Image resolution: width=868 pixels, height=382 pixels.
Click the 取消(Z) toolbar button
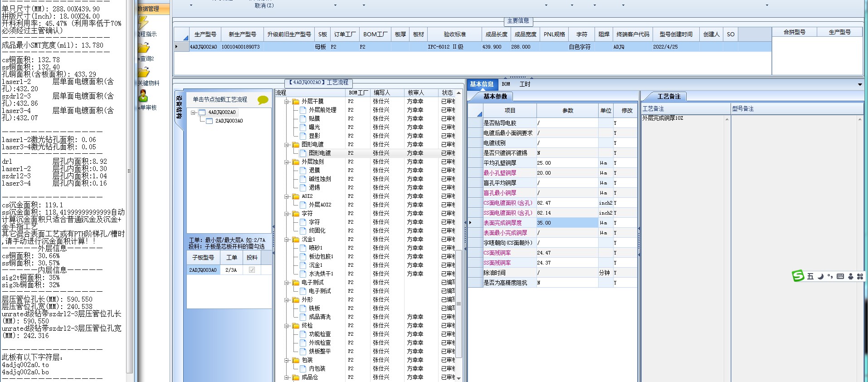(x=264, y=5)
